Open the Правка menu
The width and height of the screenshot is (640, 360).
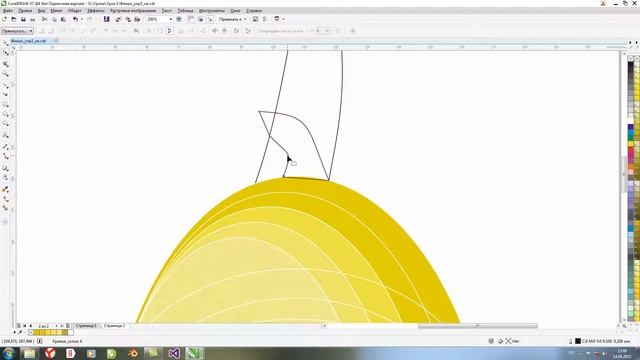tap(25, 11)
